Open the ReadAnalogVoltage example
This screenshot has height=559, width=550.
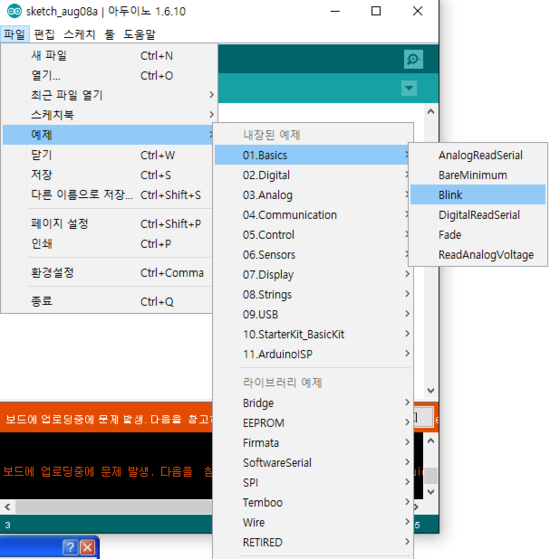click(478, 255)
